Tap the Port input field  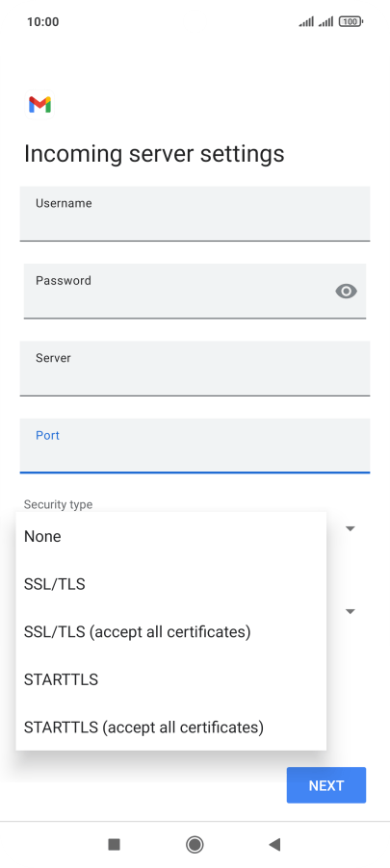point(195,447)
